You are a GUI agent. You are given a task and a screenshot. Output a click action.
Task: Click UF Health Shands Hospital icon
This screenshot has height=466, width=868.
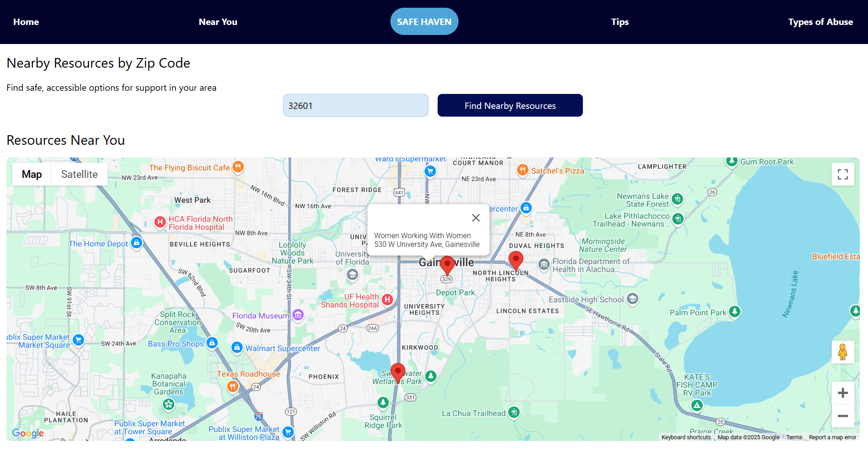(x=387, y=299)
